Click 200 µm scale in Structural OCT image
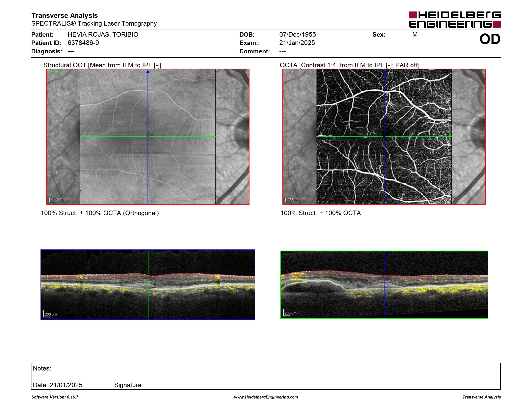Screen dimensions: 532x411 pos(56,200)
